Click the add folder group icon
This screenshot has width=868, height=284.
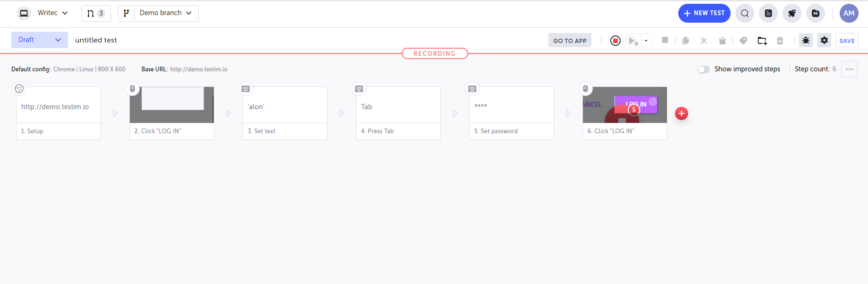[x=762, y=41]
